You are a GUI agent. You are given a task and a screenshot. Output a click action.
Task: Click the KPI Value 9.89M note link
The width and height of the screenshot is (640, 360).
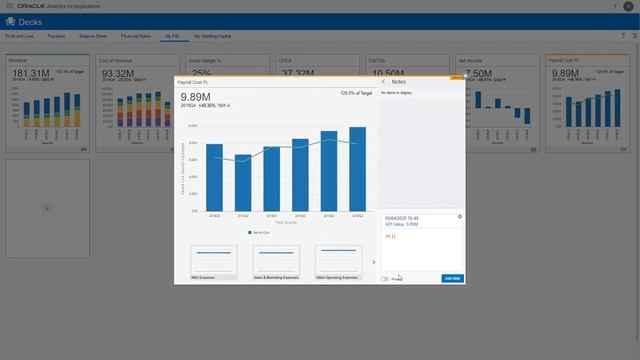coord(402,224)
